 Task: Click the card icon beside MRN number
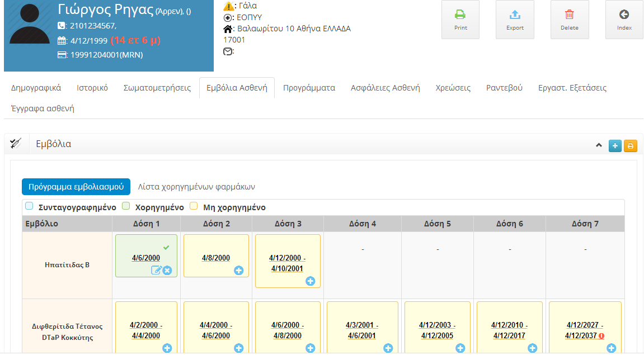point(62,55)
